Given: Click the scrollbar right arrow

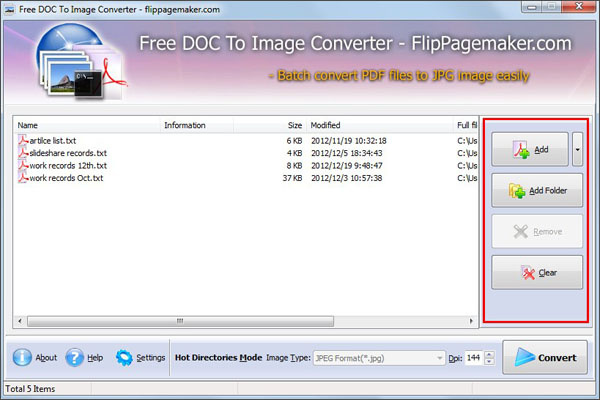Looking at the screenshot, I should point(471,321).
